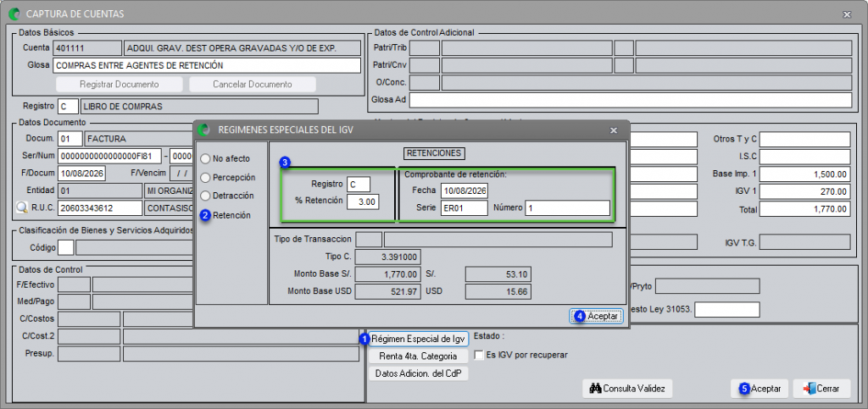Click the account description ADQUI. GRAV. DEST OPERA
The width and height of the screenshot is (868, 409).
coord(242,48)
